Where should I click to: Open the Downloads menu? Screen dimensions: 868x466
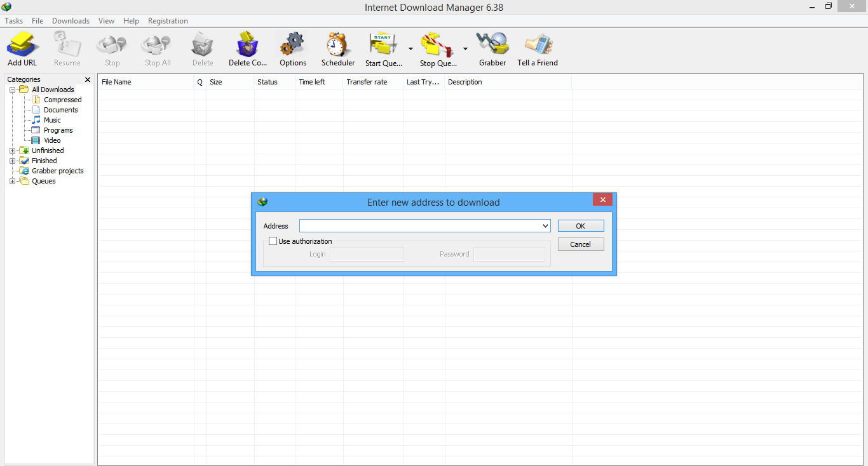(71, 21)
